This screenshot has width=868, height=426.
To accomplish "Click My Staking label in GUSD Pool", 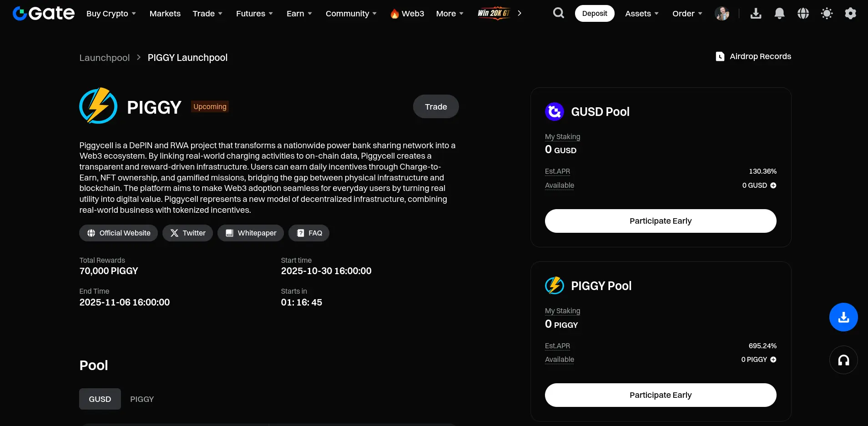I will [x=563, y=137].
